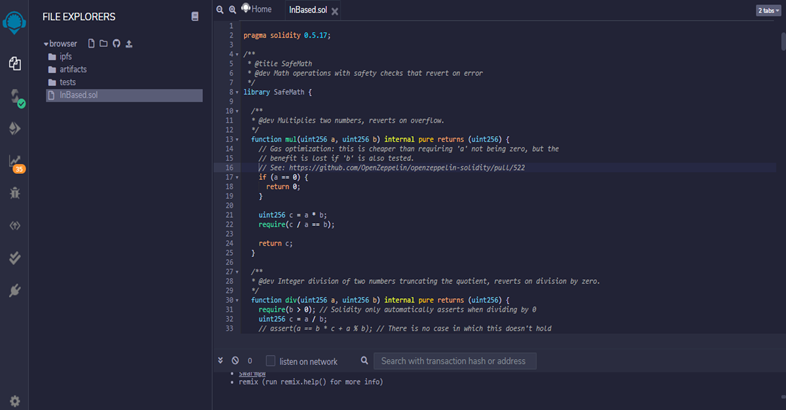Select InBased.sol in file explorer
The height and width of the screenshot is (410, 786).
click(x=78, y=95)
